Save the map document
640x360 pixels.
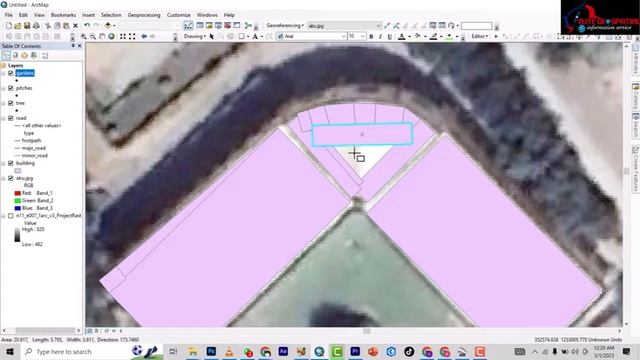[27, 26]
